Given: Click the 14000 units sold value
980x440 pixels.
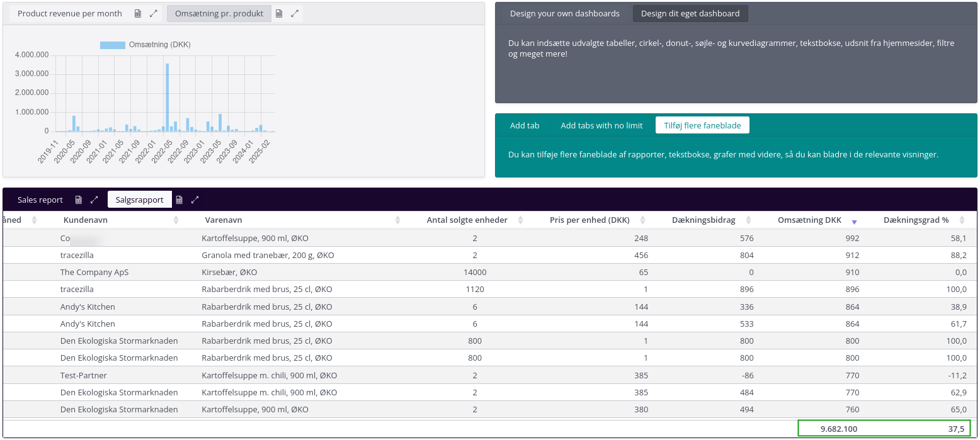Looking at the screenshot, I should point(475,272).
